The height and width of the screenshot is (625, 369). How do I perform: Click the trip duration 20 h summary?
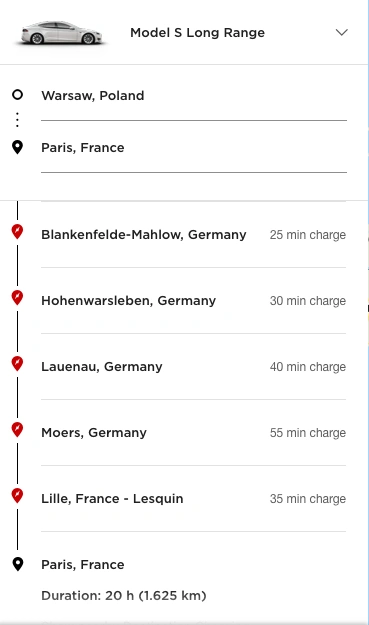coord(124,596)
